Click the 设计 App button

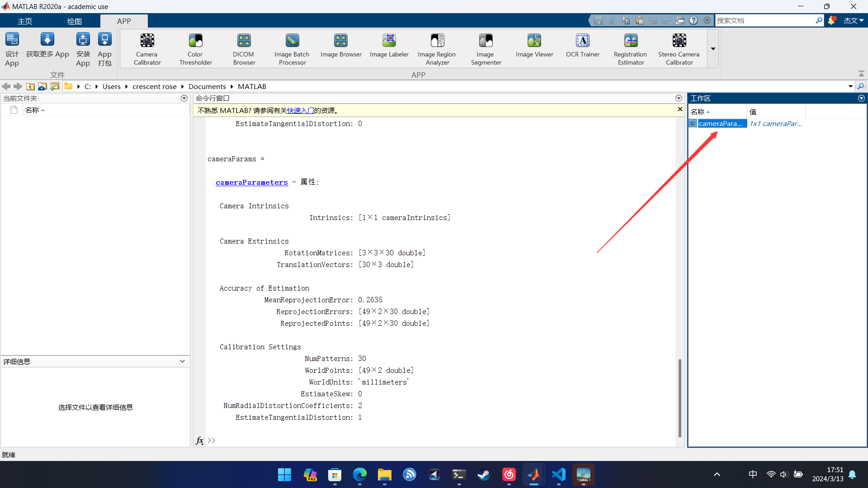pyautogui.click(x=12, y=49)
